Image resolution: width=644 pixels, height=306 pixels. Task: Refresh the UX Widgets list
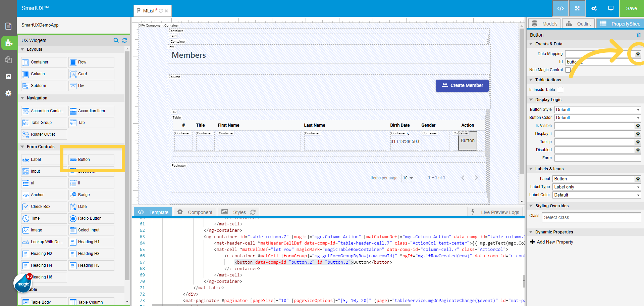click(x=124, y=40)
